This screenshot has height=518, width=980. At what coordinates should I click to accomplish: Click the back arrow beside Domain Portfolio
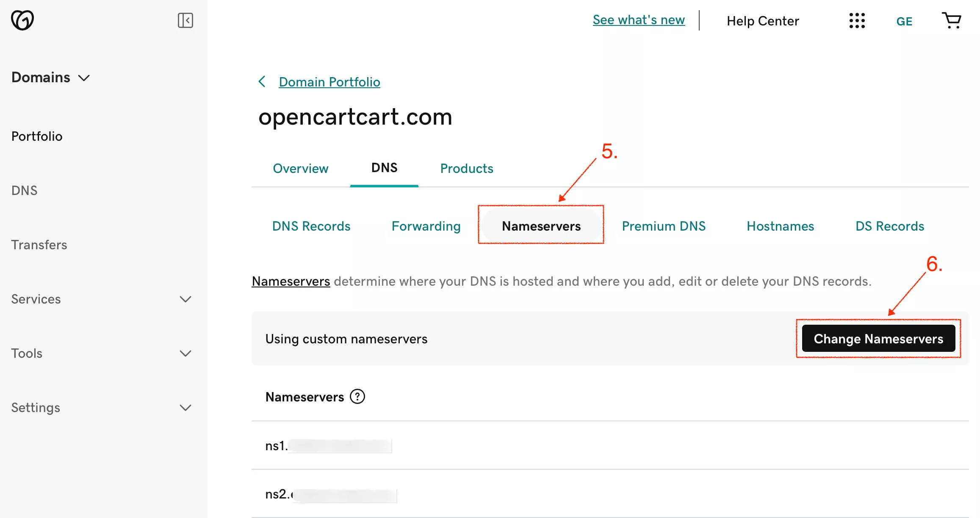pos(262,82)
